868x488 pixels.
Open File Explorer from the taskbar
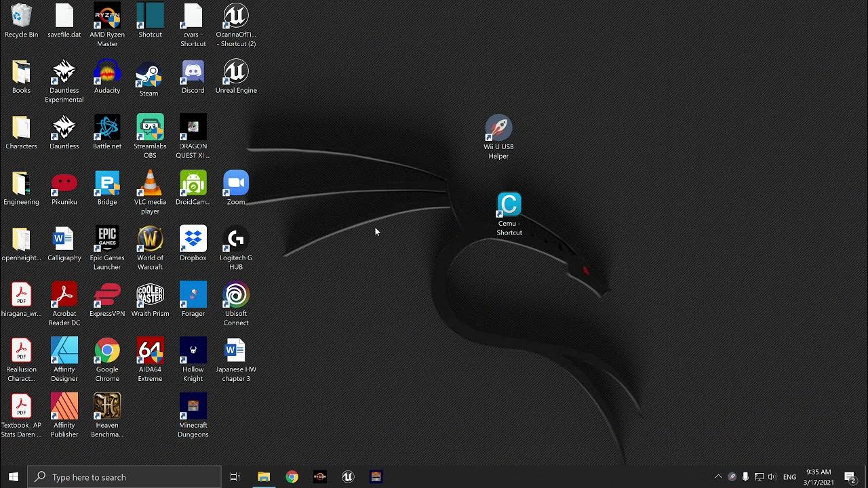point(264,477)
